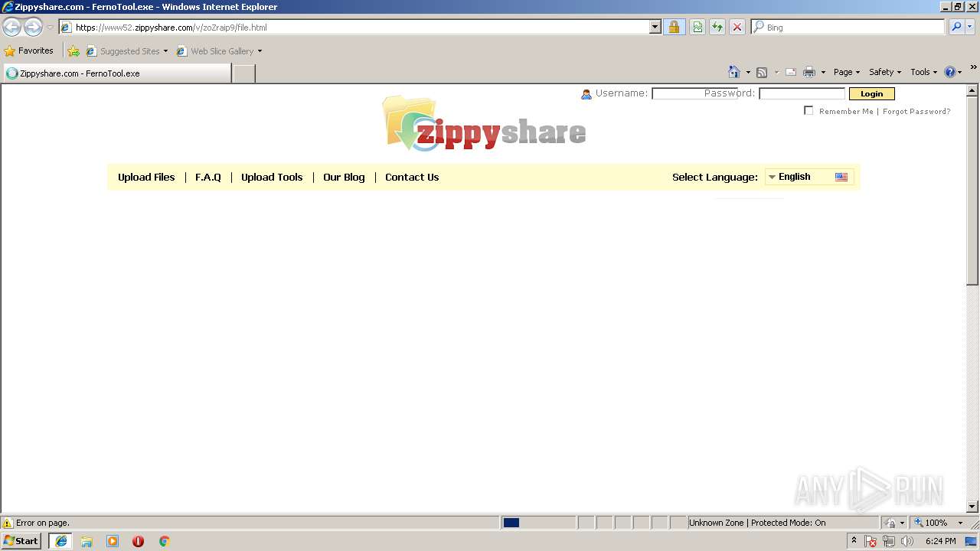This screenshot has height=551, width=980.
Task: Click the Bing search box
Action: click(x=848, y=27)
